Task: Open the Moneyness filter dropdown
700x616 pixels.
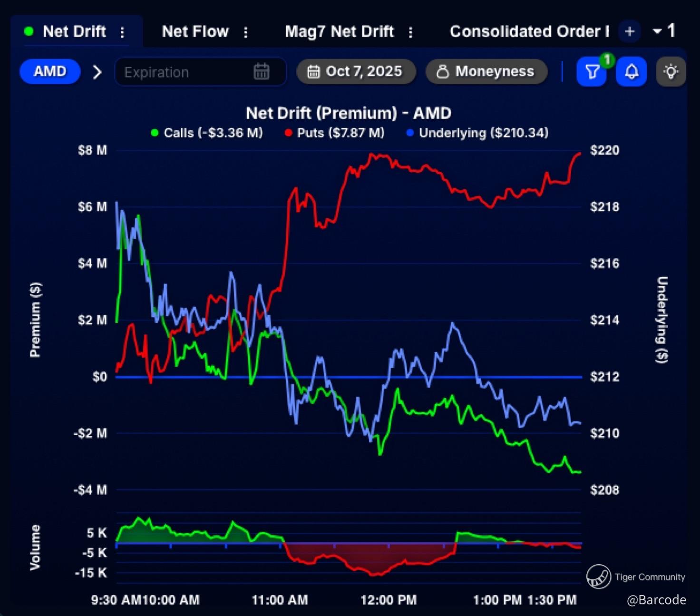Action: [x=486, y=71]
